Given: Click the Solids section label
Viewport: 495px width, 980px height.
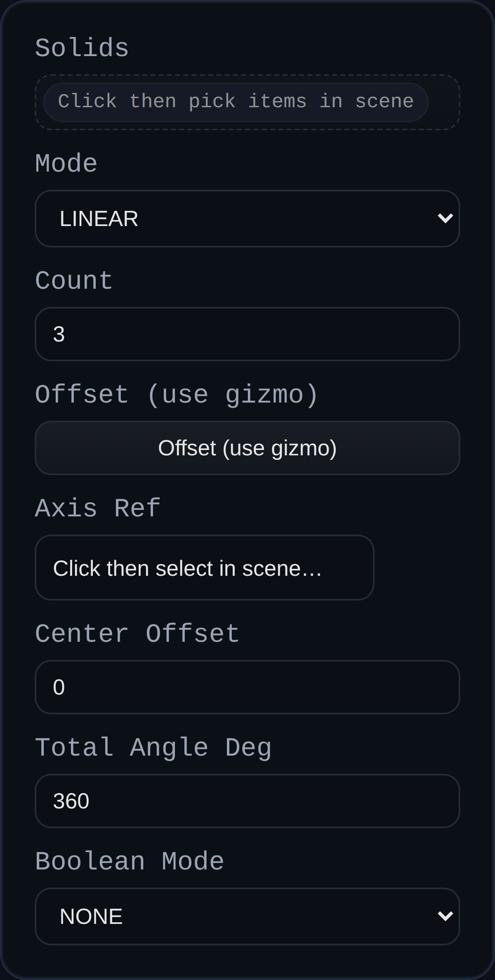Looking at the screenshot, I should [81, 47].
